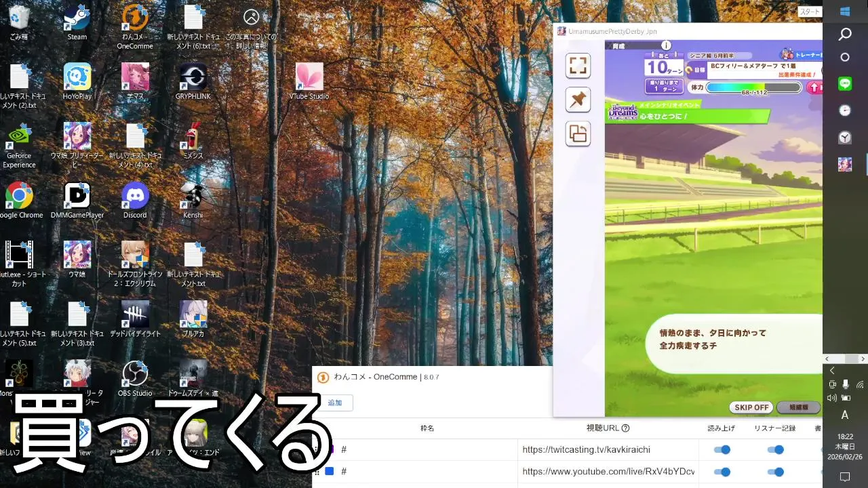Open taskbar search magnifier
868x488 pixels.
(845, 35)
